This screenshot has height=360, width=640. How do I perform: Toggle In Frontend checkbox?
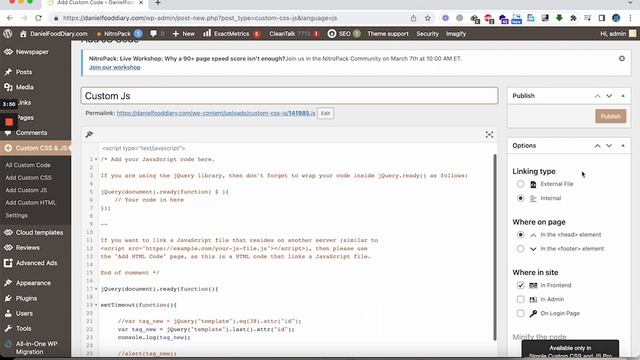pyautogui.click(x=520, y=285)
